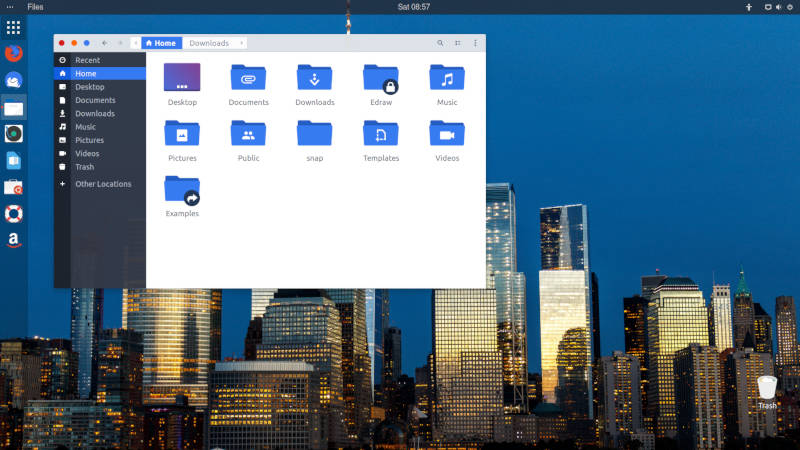Click the Downloads path bar segment
Viewport: 800px width, 450px height.
pyautogui.click(x=209, y=43)
